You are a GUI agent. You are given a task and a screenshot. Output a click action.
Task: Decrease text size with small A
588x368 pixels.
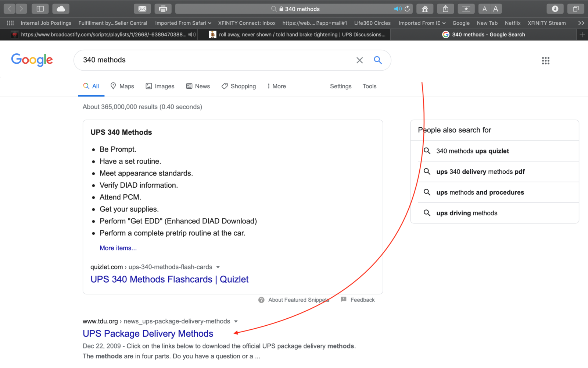(x=484, y=9)
